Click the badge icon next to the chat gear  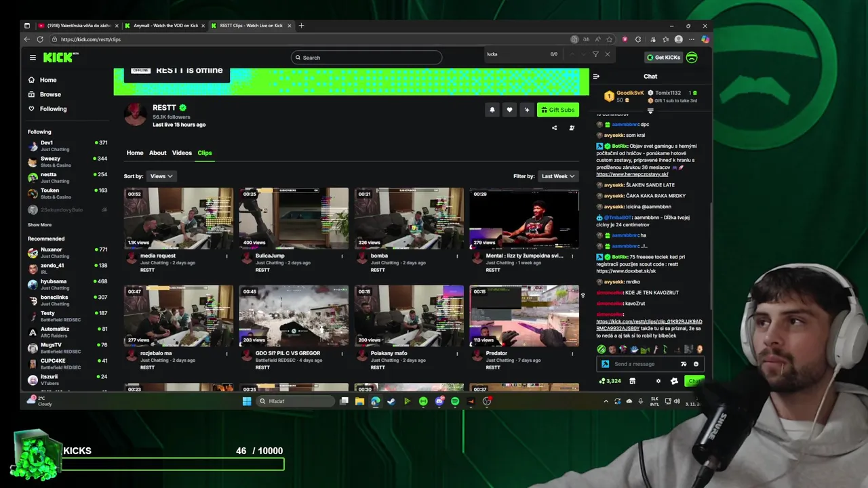674,381
